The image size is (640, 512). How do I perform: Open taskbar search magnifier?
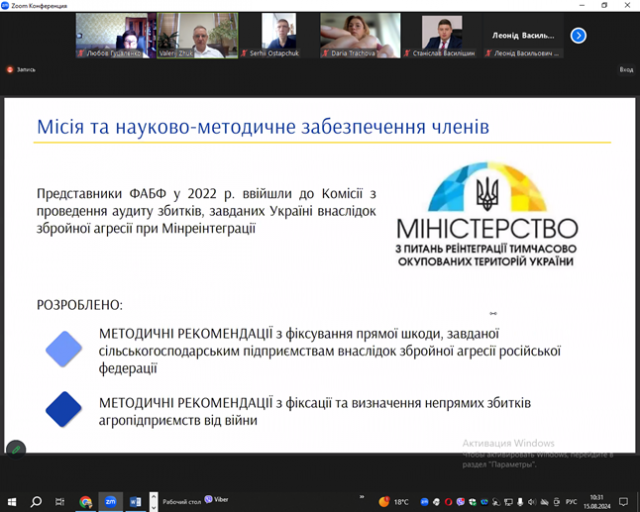click(x=36, y=501)
